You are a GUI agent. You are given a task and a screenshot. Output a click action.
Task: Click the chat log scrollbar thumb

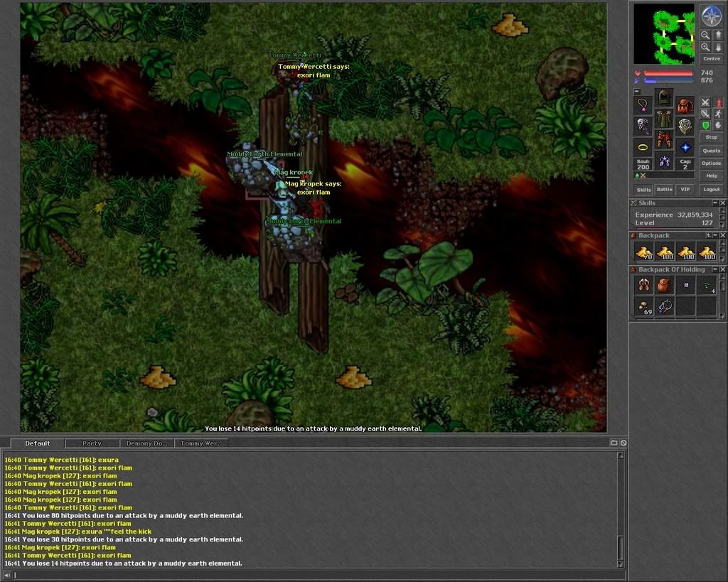coord(620,548)
